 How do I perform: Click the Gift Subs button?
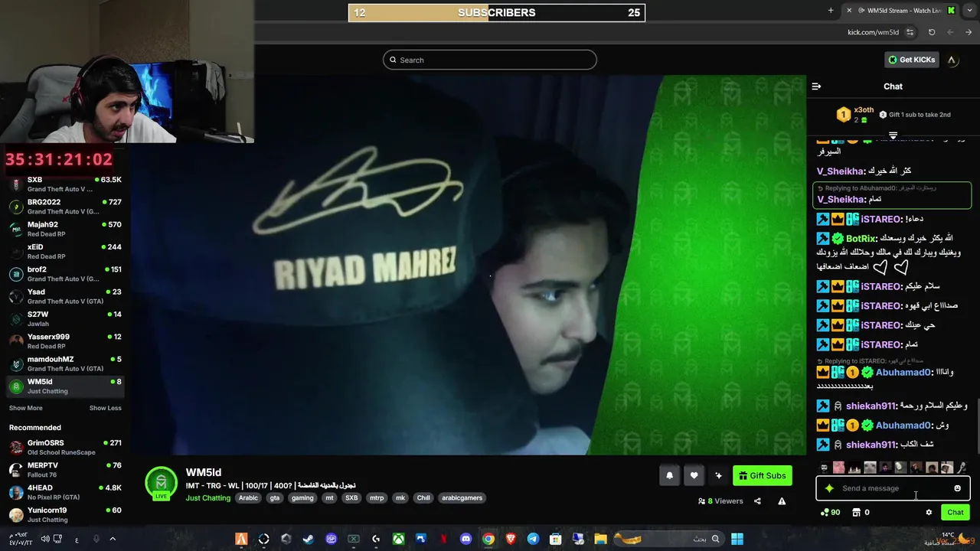click(762, 475)
